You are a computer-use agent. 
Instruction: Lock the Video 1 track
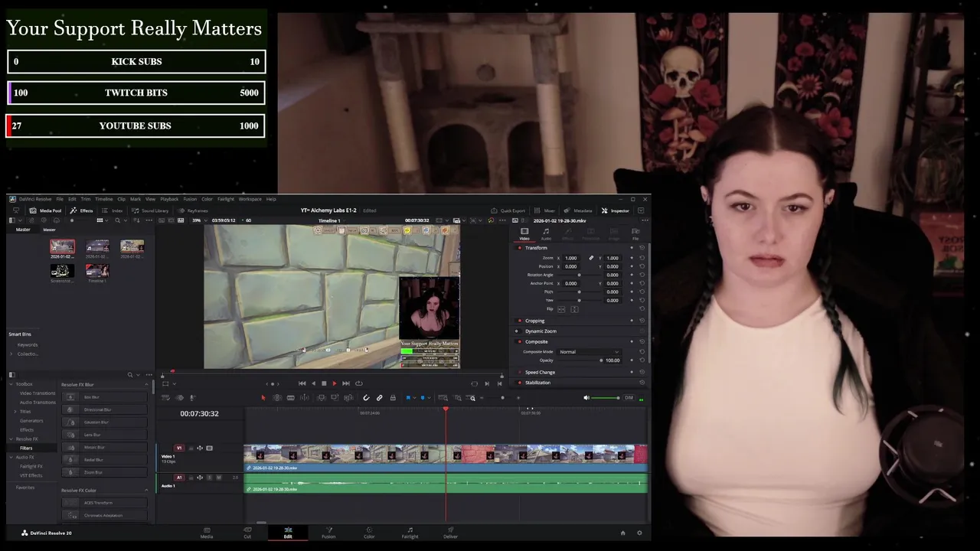(x=191, y=448)
